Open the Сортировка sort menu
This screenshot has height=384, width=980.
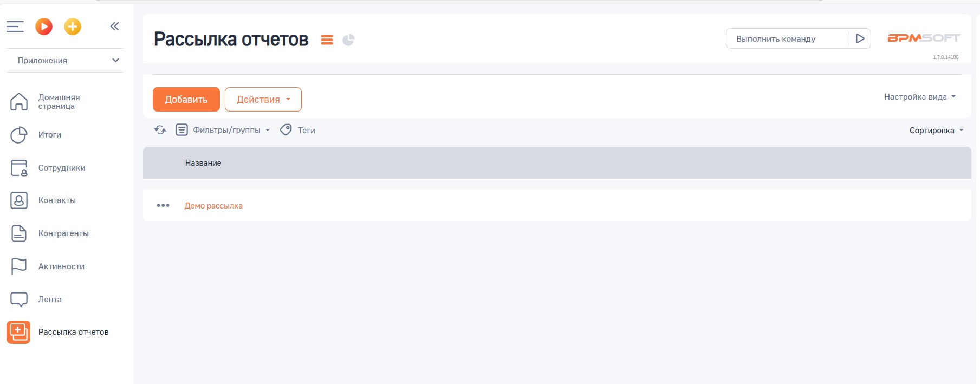coord(936,130)
